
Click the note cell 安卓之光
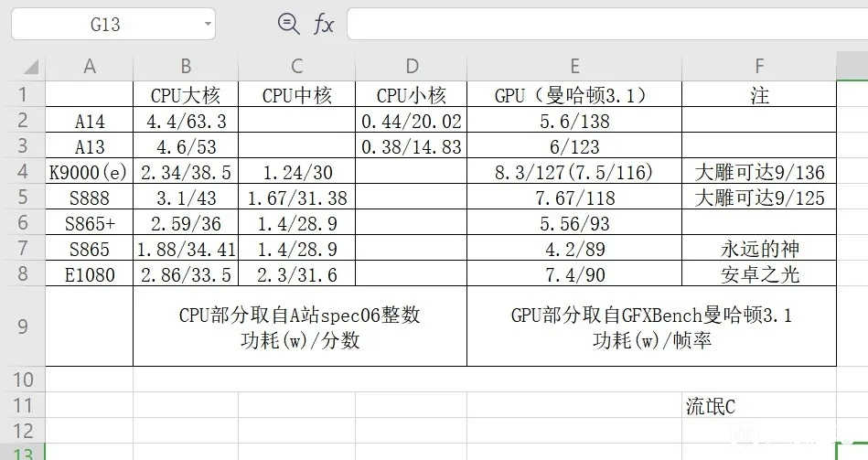[x=759, y=273]
